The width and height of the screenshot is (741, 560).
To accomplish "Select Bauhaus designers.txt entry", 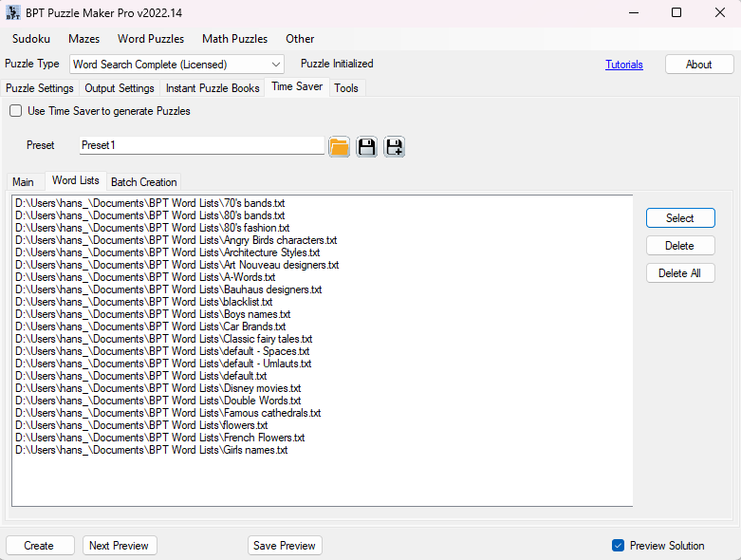I will (168, 289).
